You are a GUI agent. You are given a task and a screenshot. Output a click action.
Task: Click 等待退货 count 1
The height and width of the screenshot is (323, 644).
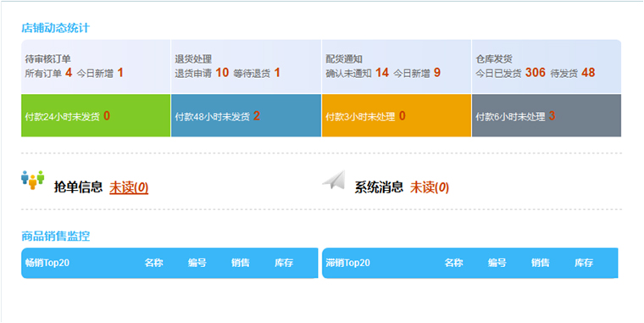coord(277,73)
